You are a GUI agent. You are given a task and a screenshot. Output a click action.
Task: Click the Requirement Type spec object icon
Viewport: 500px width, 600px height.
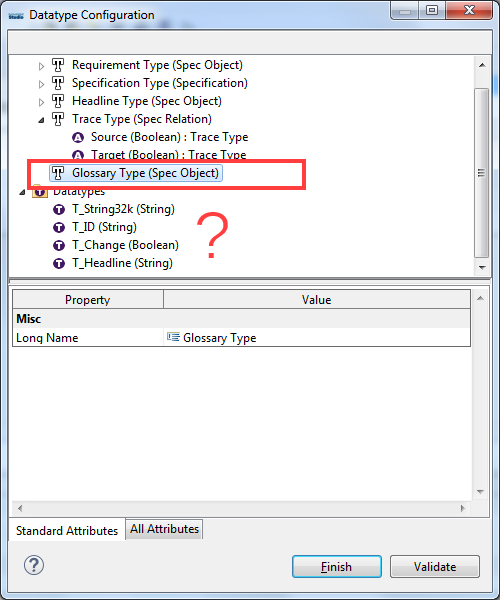58,65
